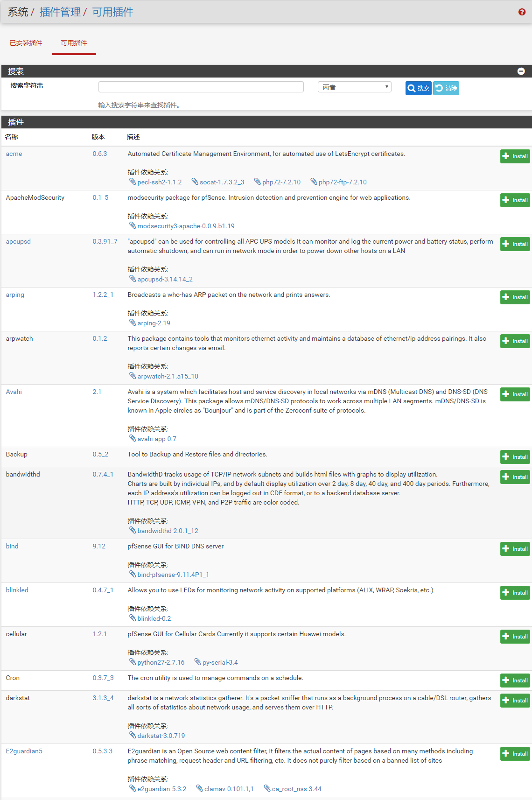The width and height of the screenshot is (532, 800).
Task: Click the magnifier search button
Action: coord(418,88)
